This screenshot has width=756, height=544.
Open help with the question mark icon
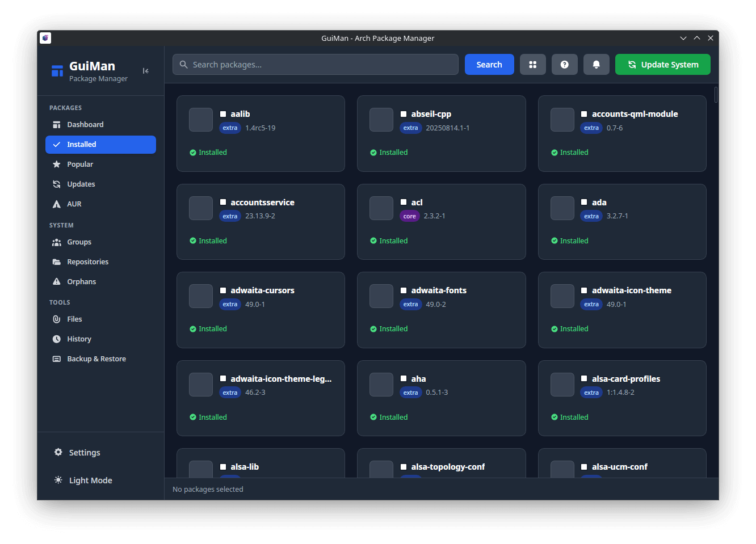[564, 65]
